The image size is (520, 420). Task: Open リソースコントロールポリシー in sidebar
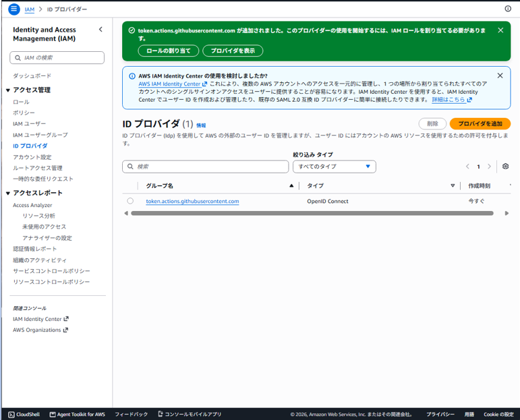[51, 282]
